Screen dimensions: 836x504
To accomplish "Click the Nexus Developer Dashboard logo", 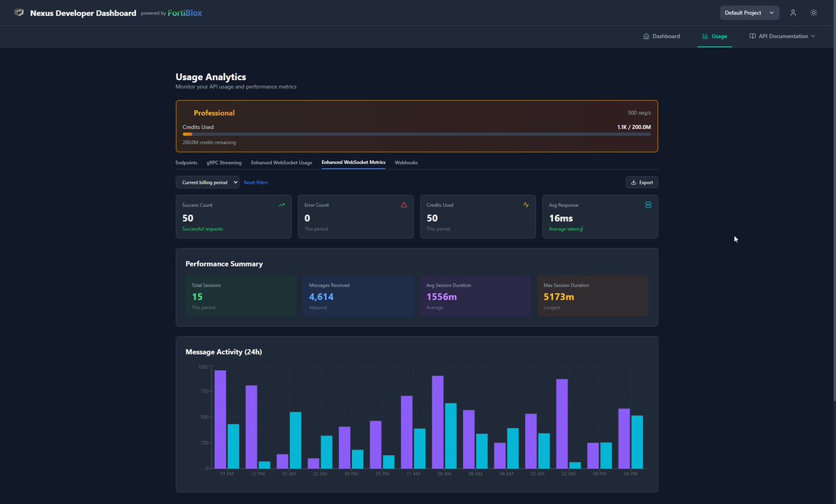I will tap(19, 12).
